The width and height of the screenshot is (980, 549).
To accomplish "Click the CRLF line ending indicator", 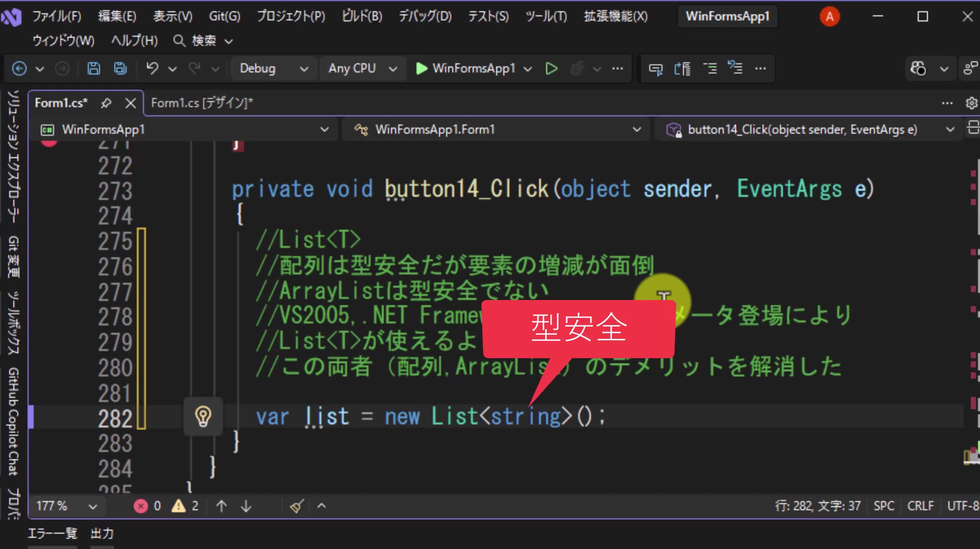I will tap(920, 506).
